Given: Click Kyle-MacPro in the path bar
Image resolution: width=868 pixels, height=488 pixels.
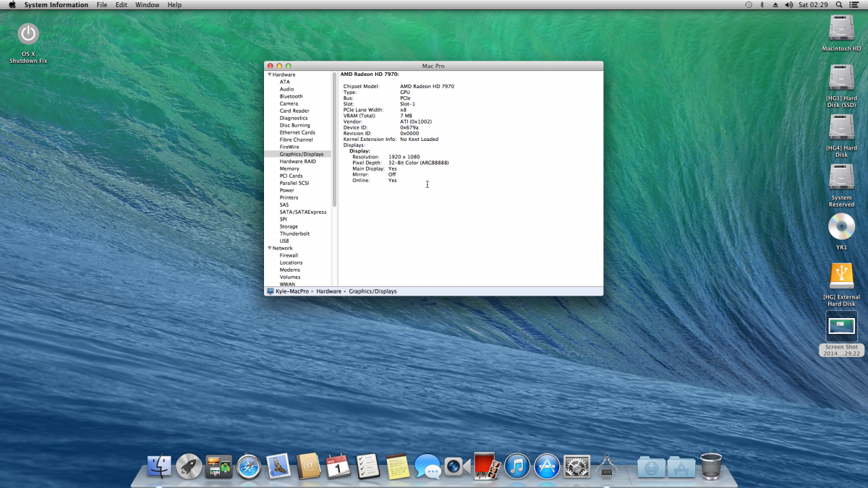Looking at the screenshot, I should click(292, 291).
